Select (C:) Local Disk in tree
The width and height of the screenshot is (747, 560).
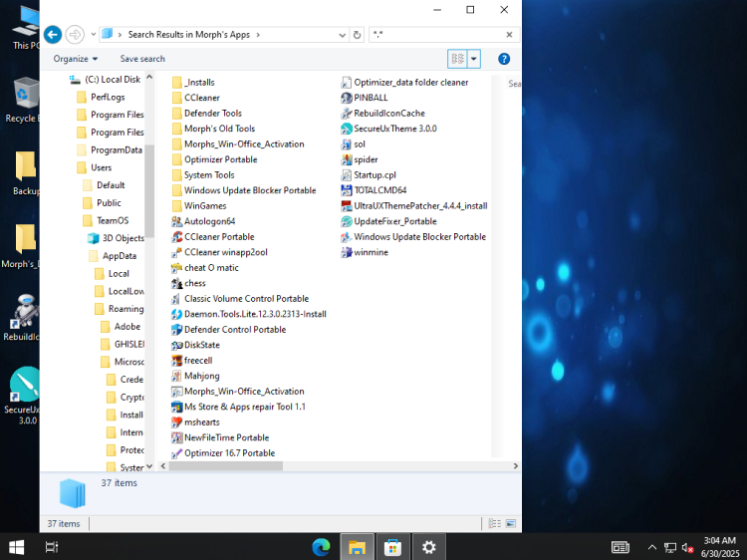[x=106, y=80]
